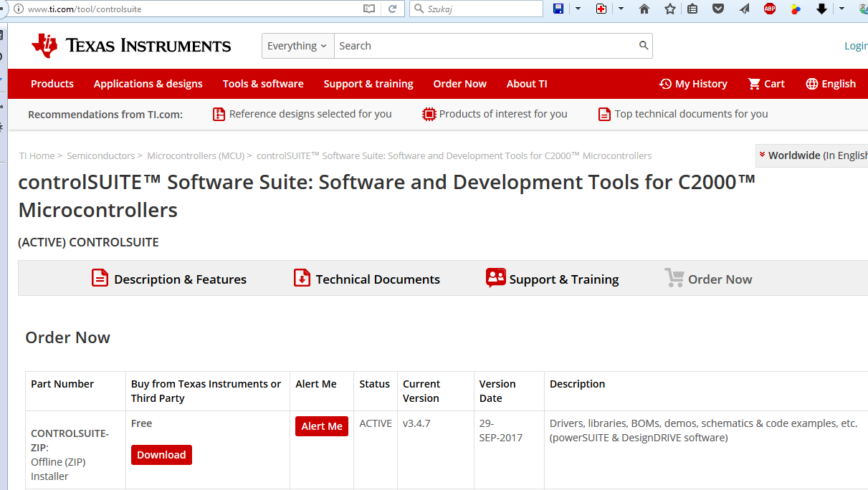Click the Alert Me button

pos(322,426)
